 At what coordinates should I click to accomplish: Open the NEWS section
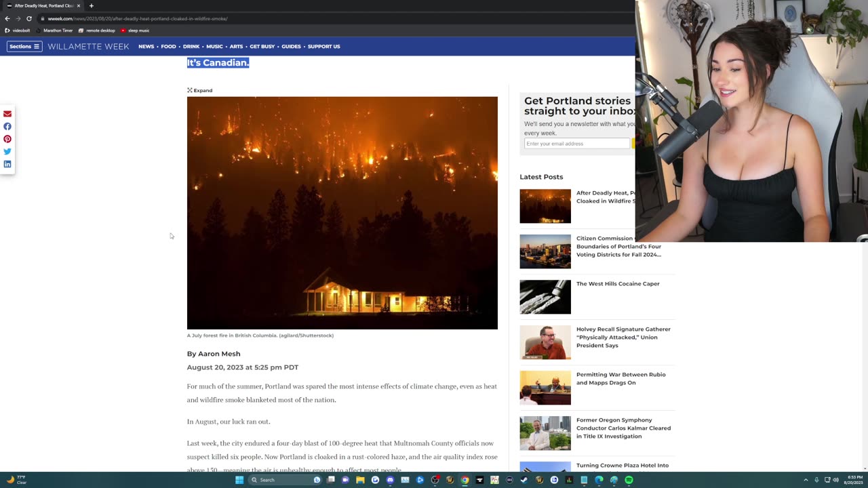coord(146,46)
